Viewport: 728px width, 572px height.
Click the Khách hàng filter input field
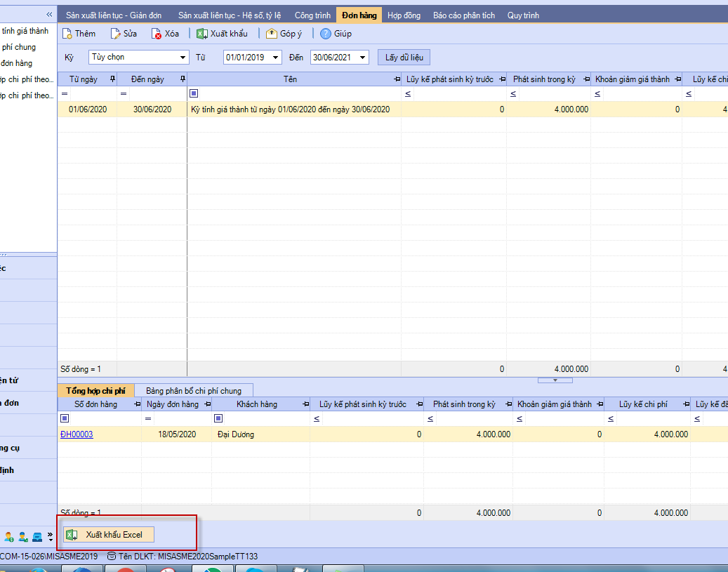click(x=267, y=418)
